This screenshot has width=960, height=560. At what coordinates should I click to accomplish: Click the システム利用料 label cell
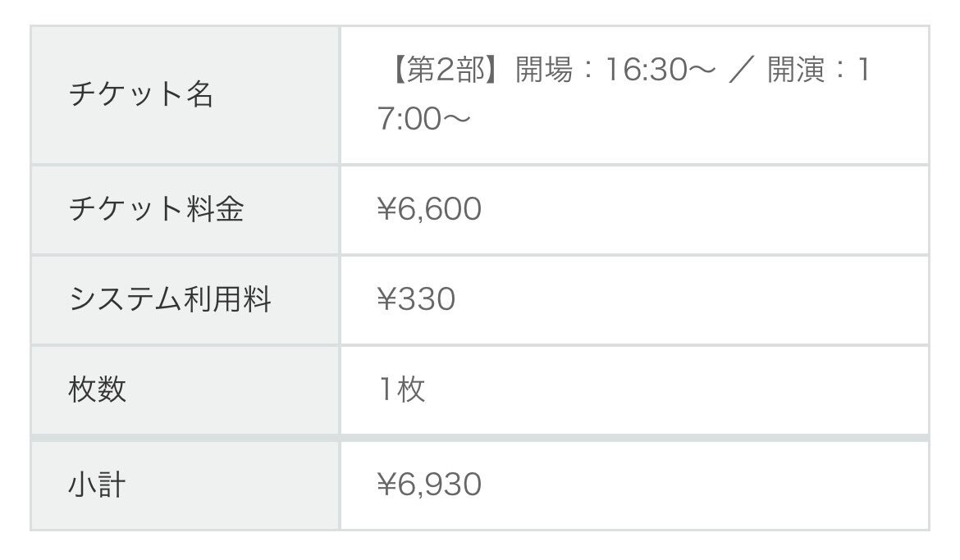click(185, 300)
